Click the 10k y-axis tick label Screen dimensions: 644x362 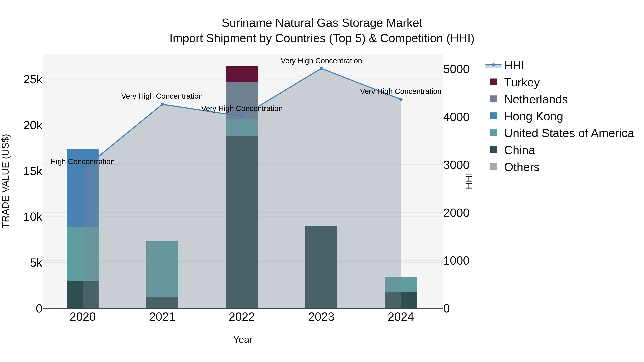33,217
